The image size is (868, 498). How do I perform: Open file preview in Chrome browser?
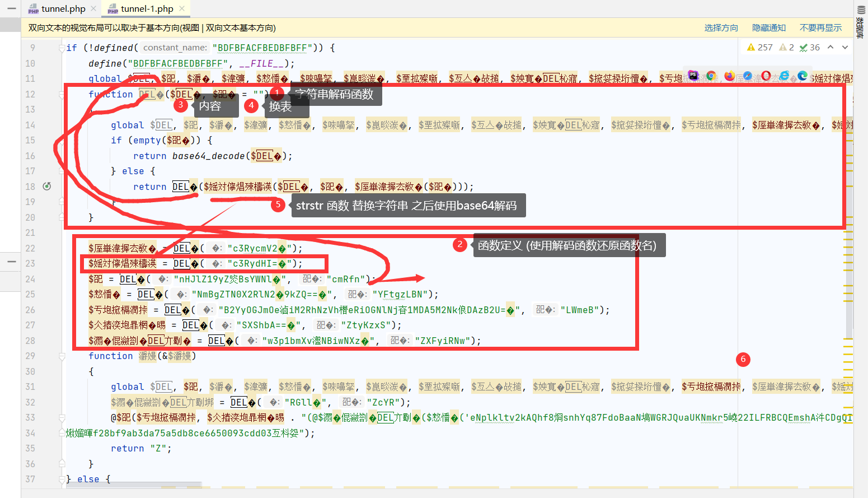711,76
